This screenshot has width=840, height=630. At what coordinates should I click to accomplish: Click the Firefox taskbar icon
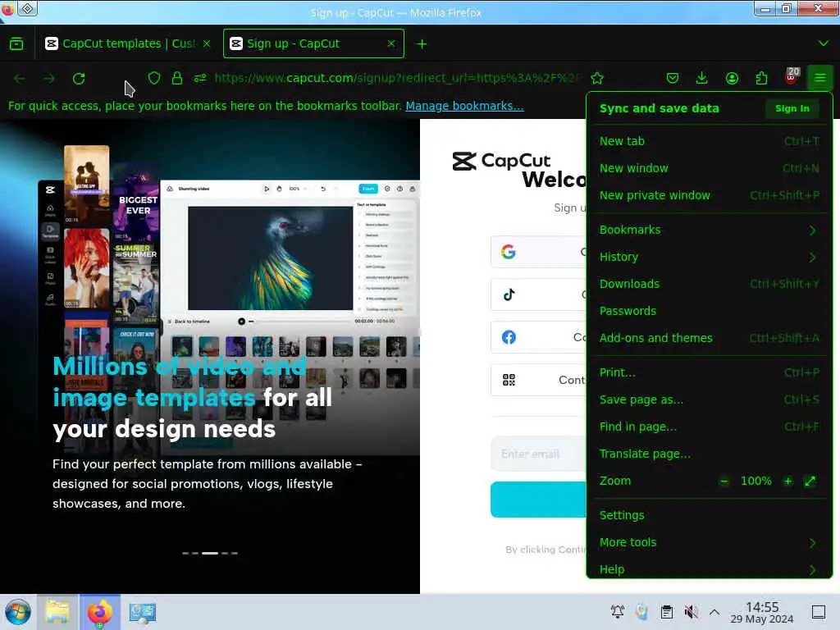point(99,612)
